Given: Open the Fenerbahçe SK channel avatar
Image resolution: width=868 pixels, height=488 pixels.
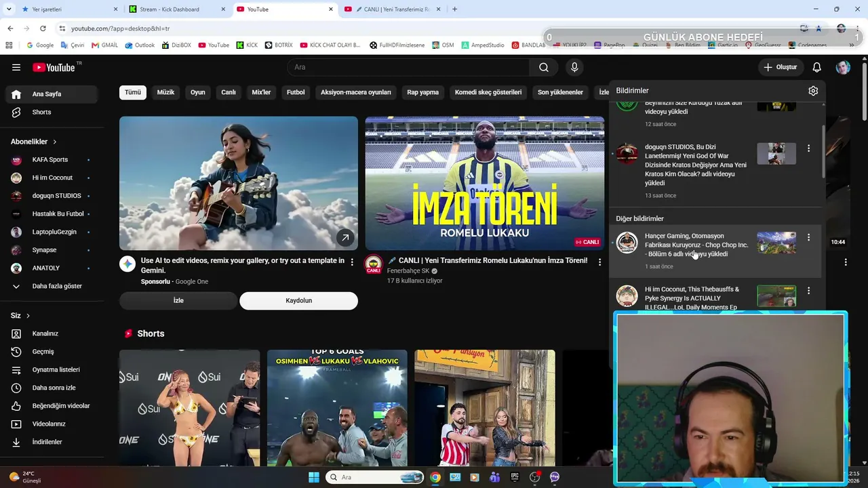Looking at the screenshot, I should tap(374, 264).
